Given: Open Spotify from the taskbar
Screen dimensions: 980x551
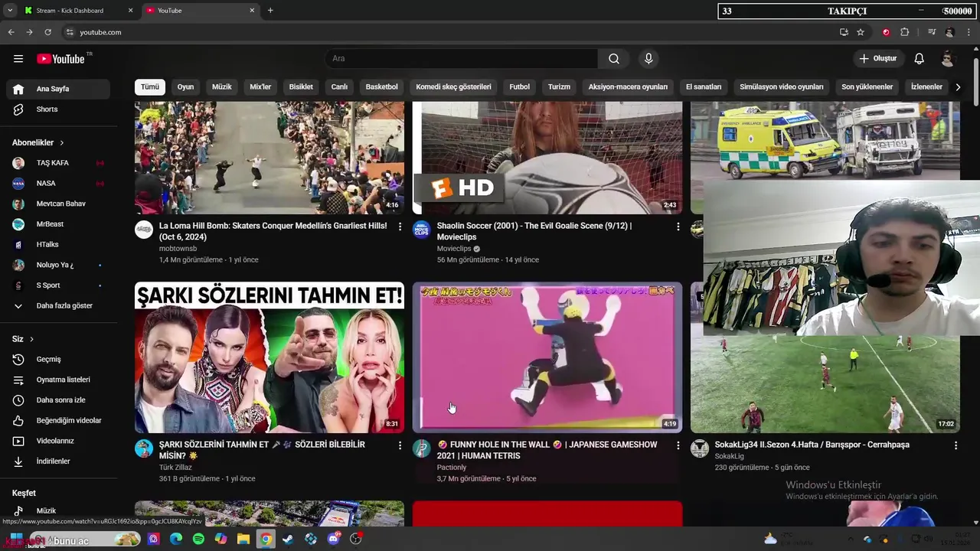Looking at the screenshot, I should point(198,539).
